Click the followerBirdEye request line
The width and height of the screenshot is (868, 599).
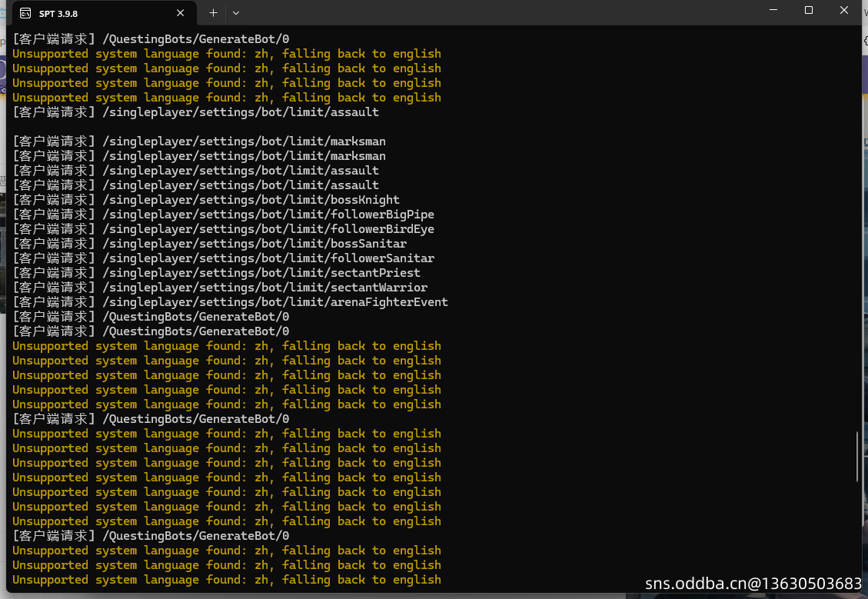(223, 229)
